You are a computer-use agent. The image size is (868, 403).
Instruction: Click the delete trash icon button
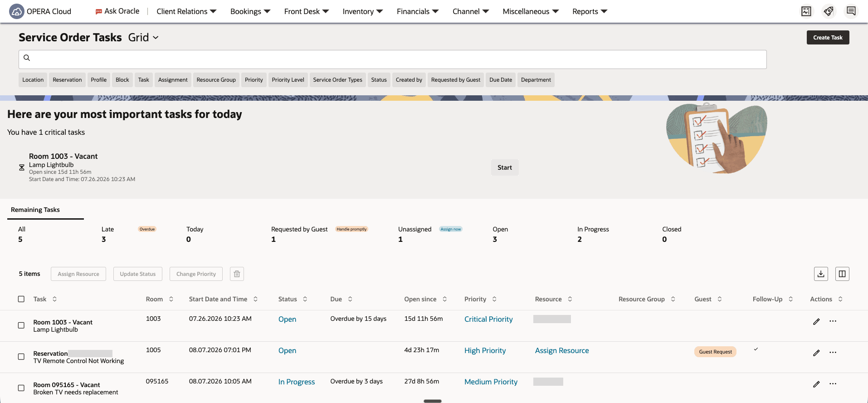[x=237, y=274]
